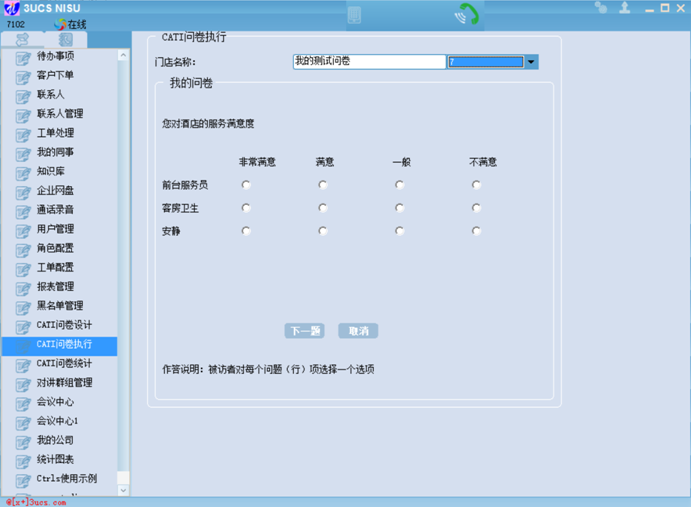The width and height of the screenshot is (691, 507).
Task: Click the icon beside 统计图表
Action: (x=23, y=461)
